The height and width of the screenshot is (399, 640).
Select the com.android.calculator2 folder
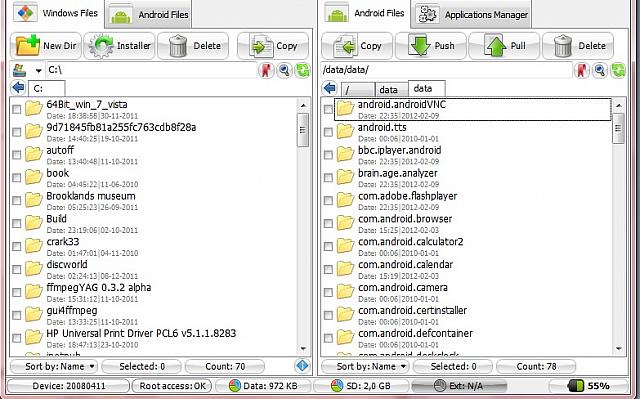467,247
